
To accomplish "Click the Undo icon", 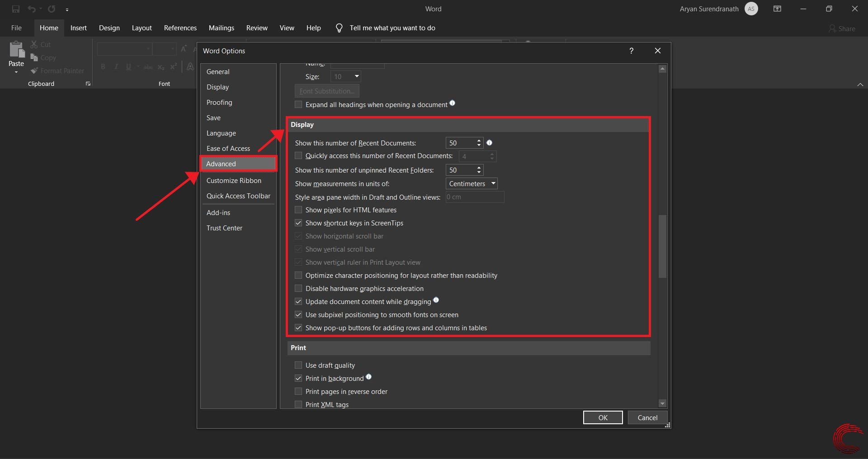I will click(31, 9).
